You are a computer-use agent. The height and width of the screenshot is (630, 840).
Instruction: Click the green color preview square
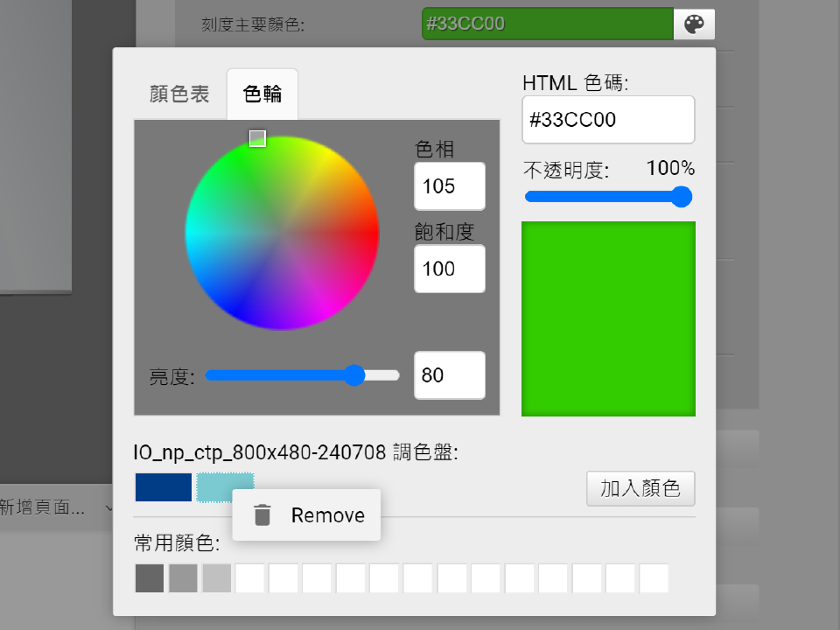[608, 318]
